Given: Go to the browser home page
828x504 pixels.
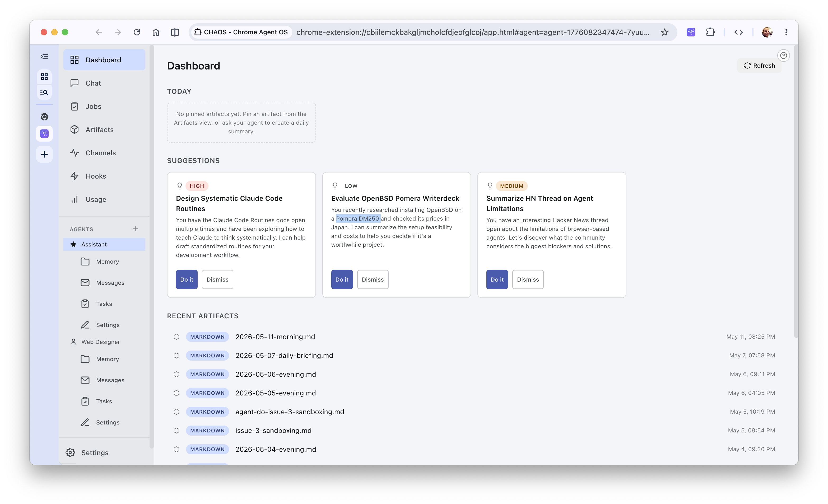Looking at the screenshot, I should (x=156, y=32).
